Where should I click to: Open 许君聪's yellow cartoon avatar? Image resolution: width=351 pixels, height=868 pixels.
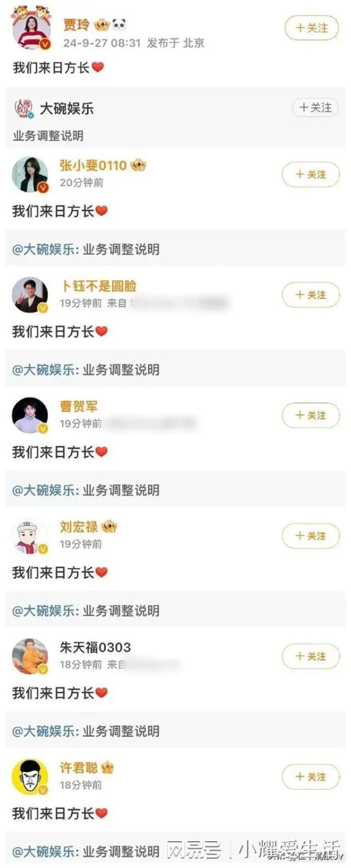point(30,777)
